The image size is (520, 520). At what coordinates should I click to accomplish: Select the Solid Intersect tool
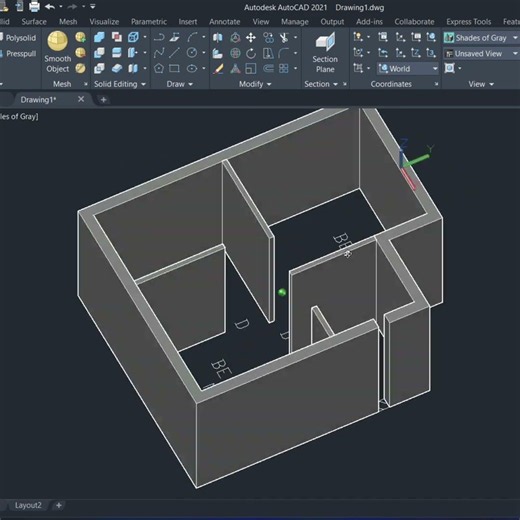pyautogui.click(x=99, y=68)
